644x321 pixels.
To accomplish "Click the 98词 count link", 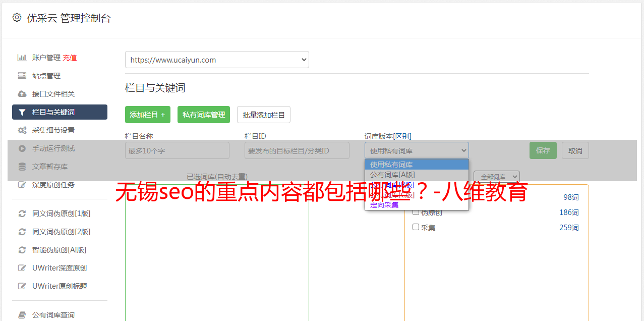I will [x=571, y=197].
